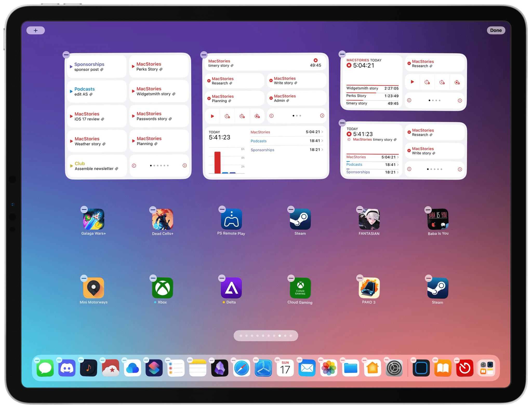Image resolution: width=532 pixels, height=409 pixels.
Task: Open PS Remote Play app
Action: (x=231, y=219)
